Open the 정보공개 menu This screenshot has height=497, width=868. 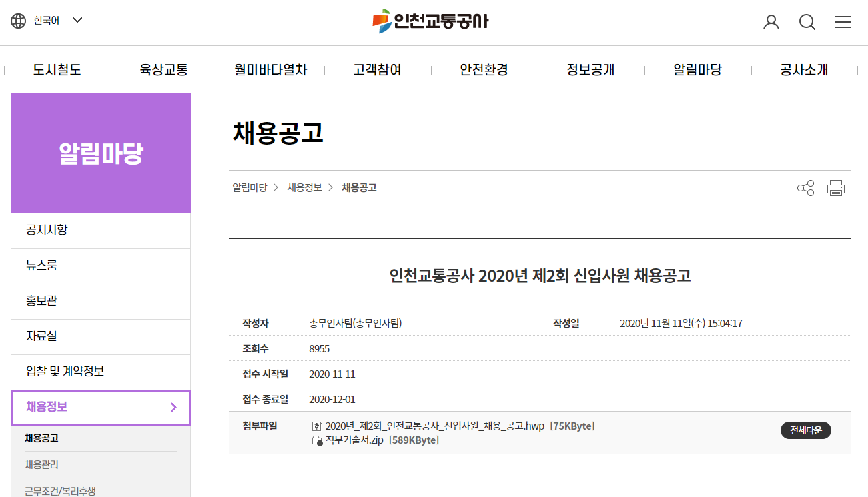coord(590,69)
